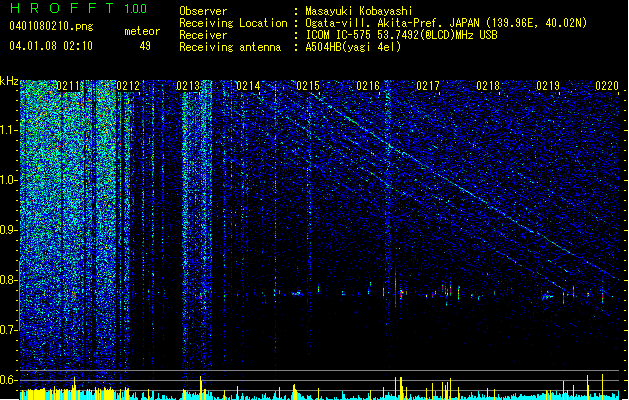Click the 0213 time marker
Screen dimensions: 629x400
click(188, 86)
